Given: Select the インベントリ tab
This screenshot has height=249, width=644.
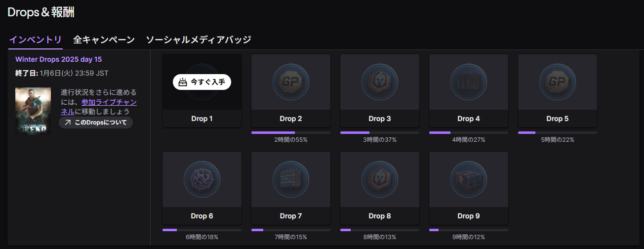Looking at the screenshot, I should coord(36,40).
